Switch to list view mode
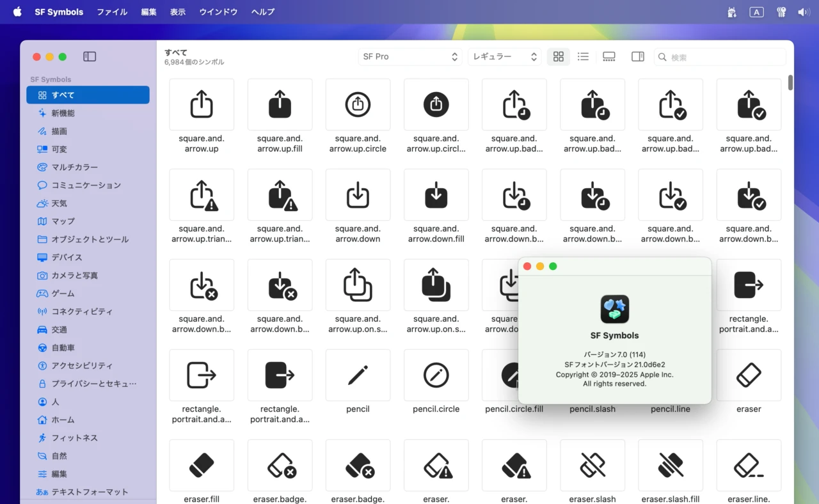Screen dimensions: 819x504 [583, 57]
